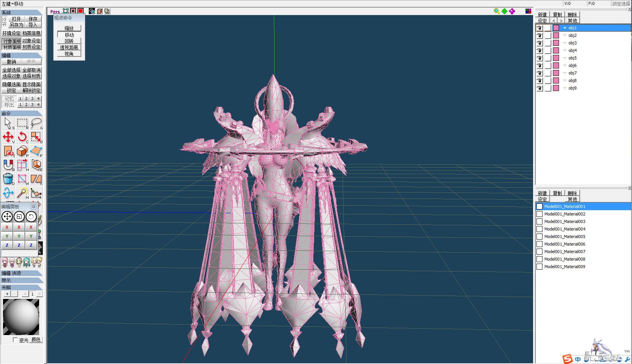Viewport: 632px width, 364px height.
Task: Toggle visibility of obj3
Action: (x=539, y=43)
